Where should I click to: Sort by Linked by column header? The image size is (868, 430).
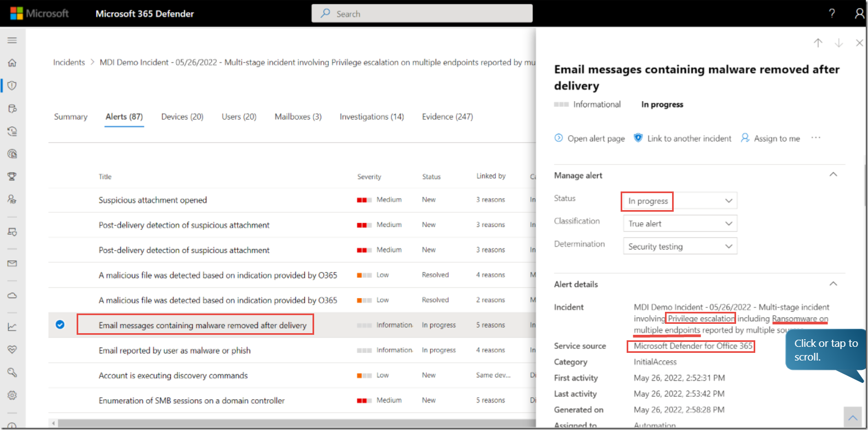click(x=491, y=176)
